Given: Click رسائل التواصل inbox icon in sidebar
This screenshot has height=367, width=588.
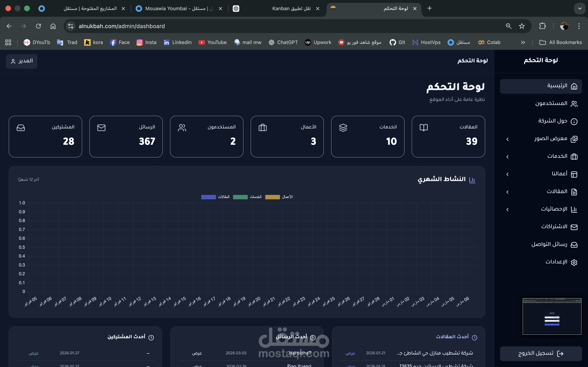Looking at the screenshot, I should 574,245.
